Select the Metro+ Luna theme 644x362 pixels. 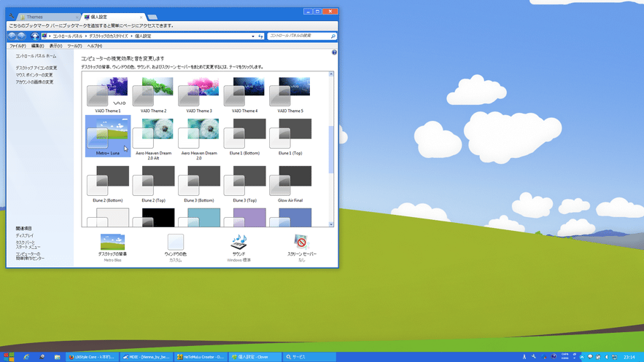click(x=108, y=136)
